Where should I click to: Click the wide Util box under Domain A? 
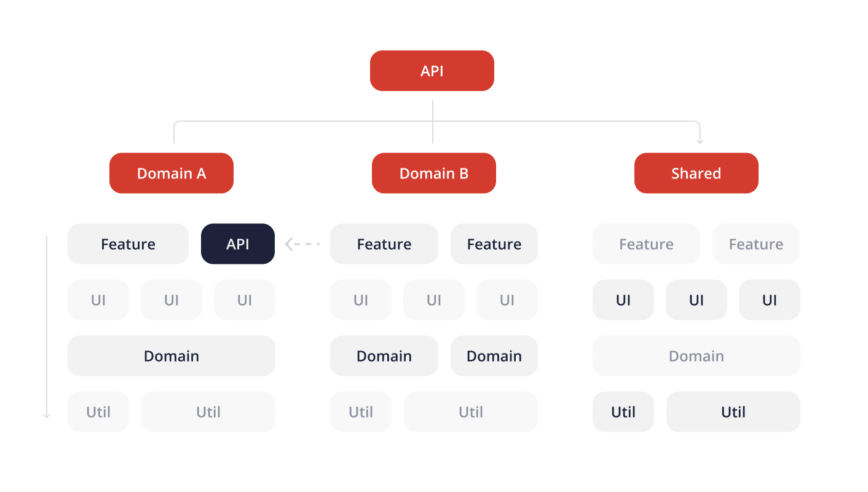pyautogui.click(x=208, y=412)
